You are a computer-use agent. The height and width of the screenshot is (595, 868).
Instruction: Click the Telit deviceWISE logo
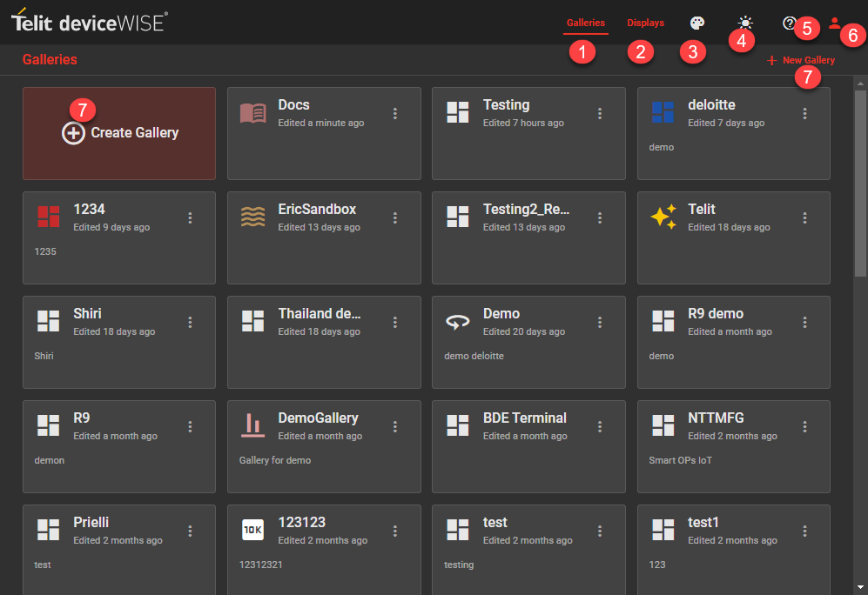click(89, 22)
